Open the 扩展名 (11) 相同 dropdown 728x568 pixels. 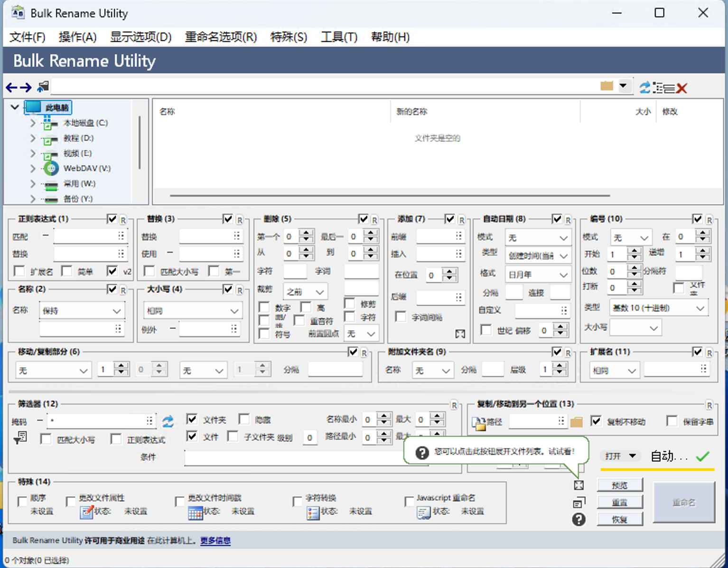[615, 370]
